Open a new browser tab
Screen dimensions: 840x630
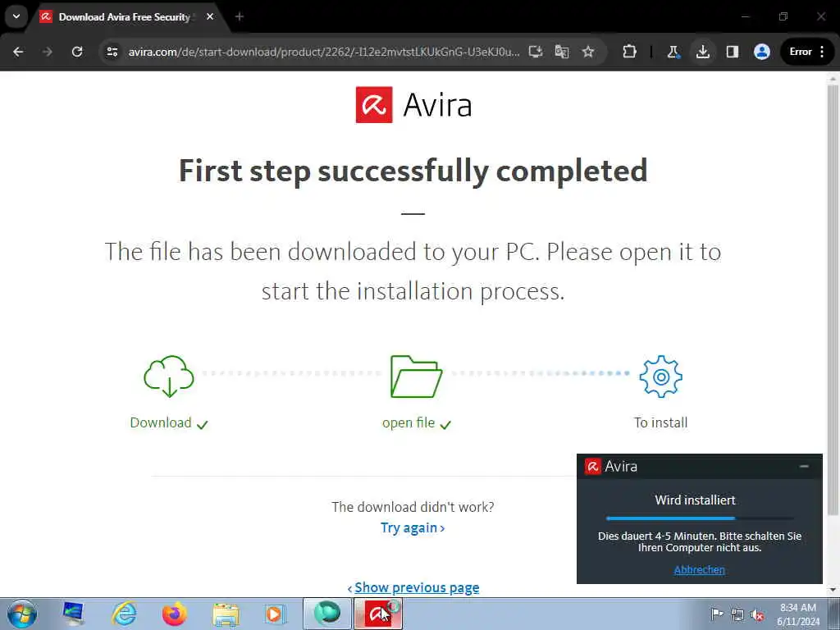[x=240, y=16]
